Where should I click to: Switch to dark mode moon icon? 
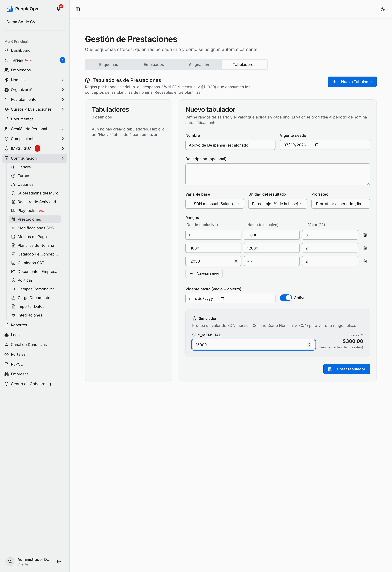(x=383, y=9)
